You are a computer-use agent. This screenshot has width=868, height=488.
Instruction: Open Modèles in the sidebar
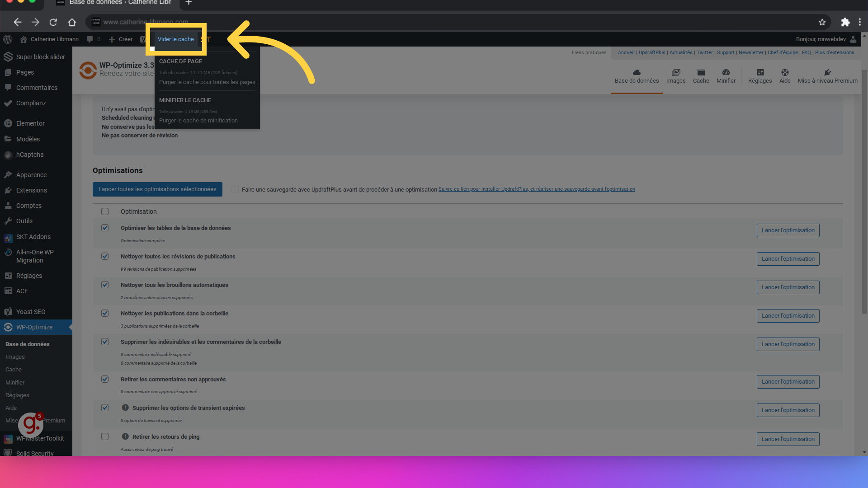coord(36,139)
